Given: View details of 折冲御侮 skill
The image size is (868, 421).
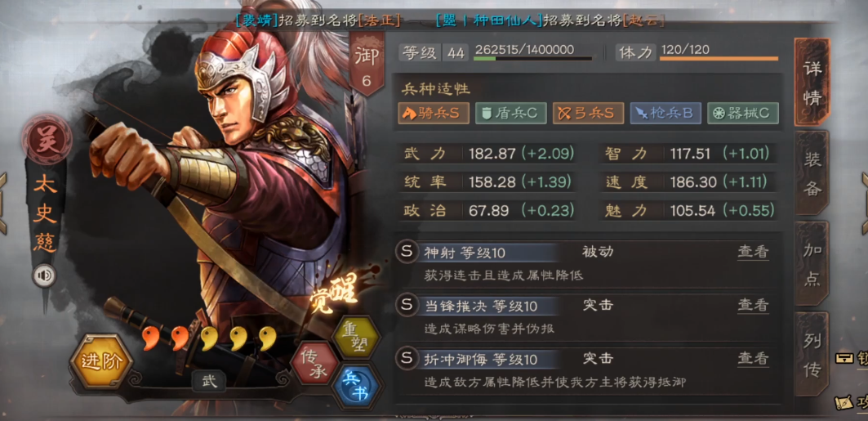Looking at the screenshot, I should tap(753, 358).
